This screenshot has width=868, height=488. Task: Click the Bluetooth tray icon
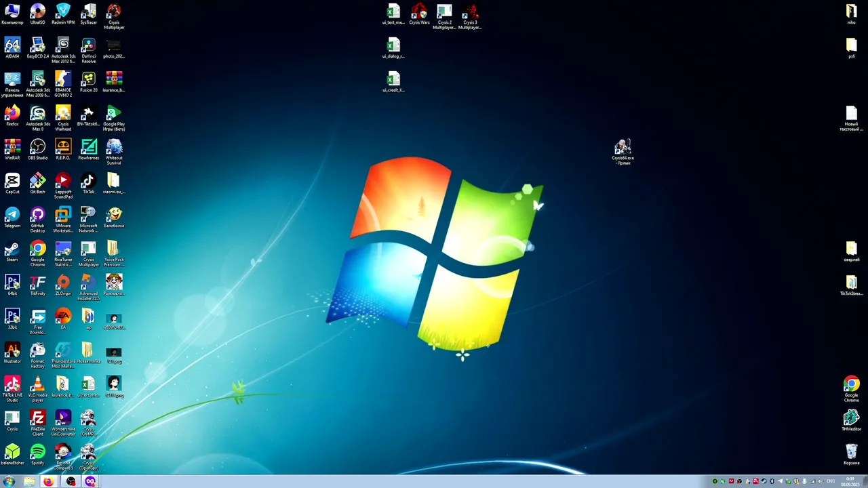771,481
